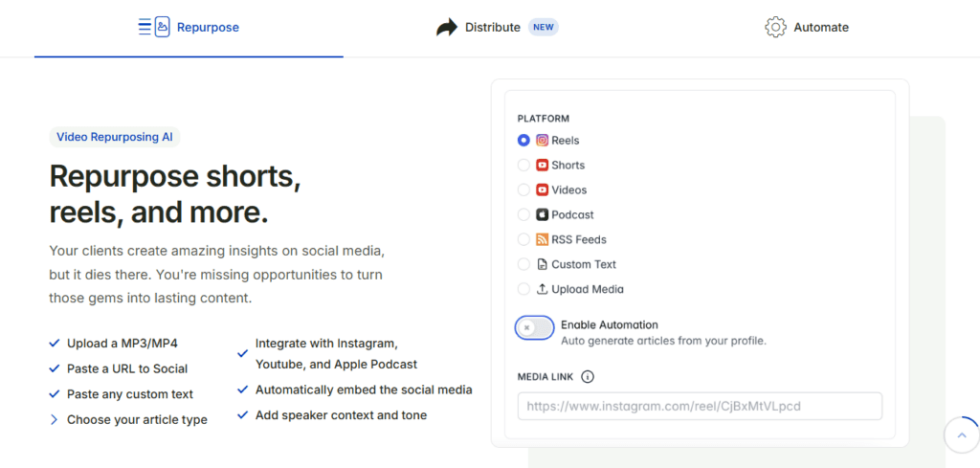Click the checkmark beside Paste any custom text
Image resolution: width=980 pixels, height=468 pixels.
click(55, 394)
